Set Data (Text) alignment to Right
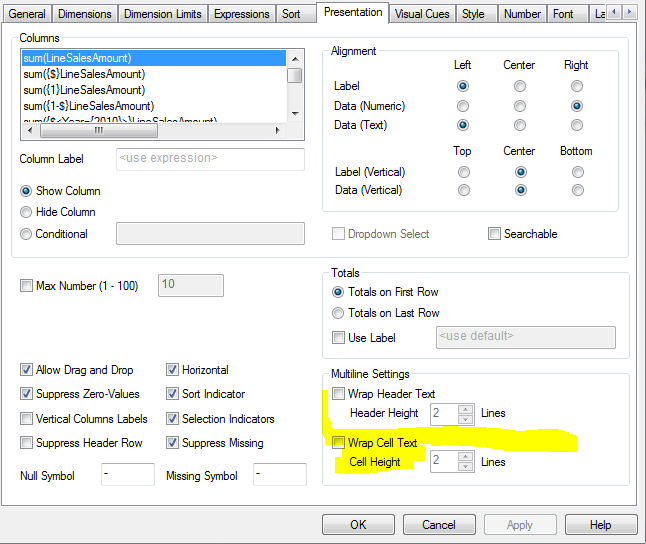646x544 pixels. click(577, 125)
